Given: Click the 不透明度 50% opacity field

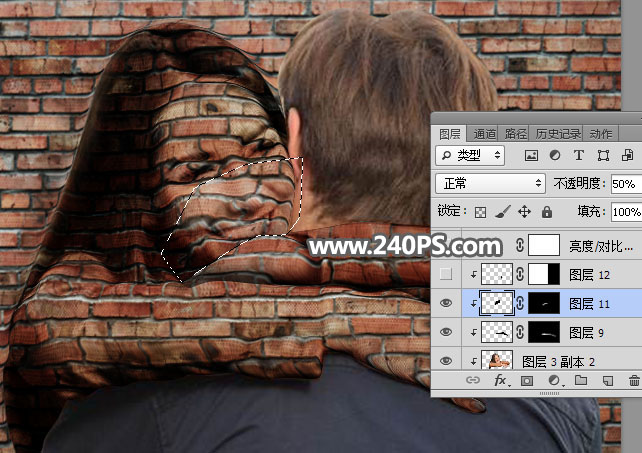Looking at the screenshot, I should pyautogui.click(x=626, y=183).
